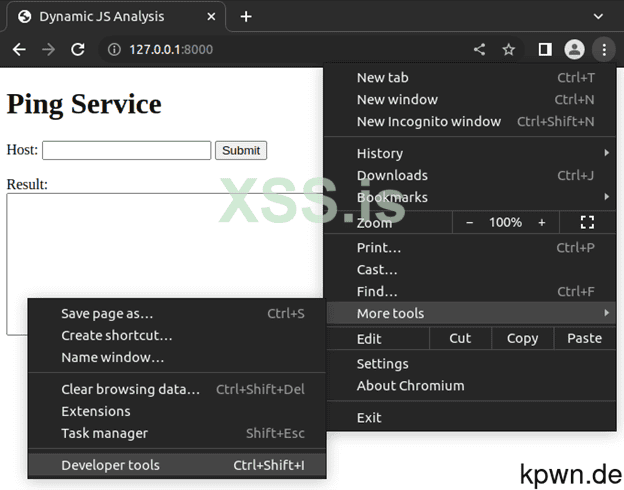Image resolution: width=624 pixels, height=490 pixels.
Task: Click the Ping Service heading
Action: [84, 104]
